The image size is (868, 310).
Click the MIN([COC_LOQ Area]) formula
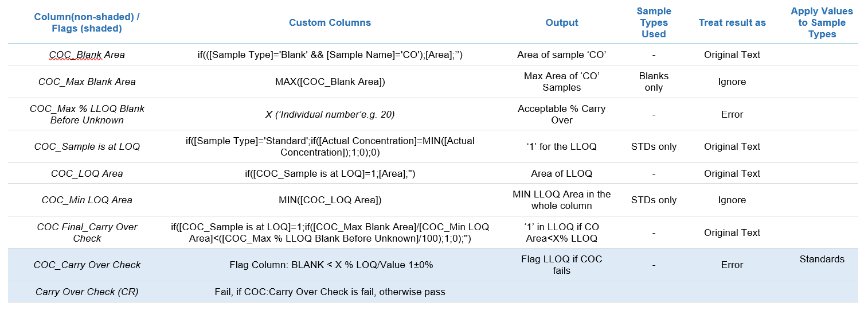[x=330, y=200]
